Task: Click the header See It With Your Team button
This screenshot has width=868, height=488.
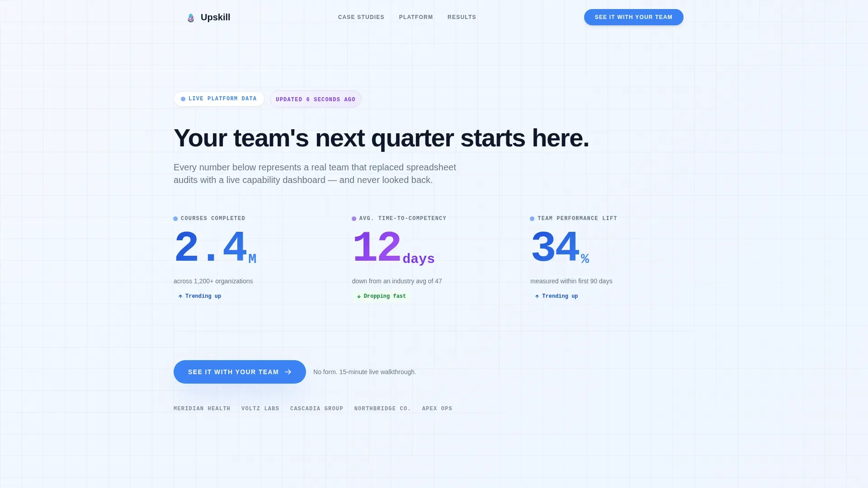Action: 633,17
